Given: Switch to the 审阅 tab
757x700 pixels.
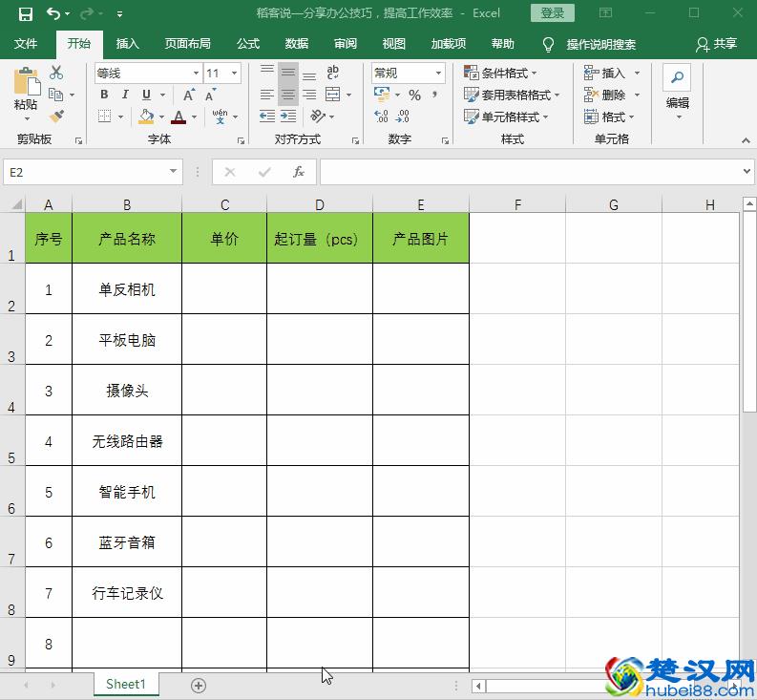Looking at the screenshot, I should pos(346,44).
